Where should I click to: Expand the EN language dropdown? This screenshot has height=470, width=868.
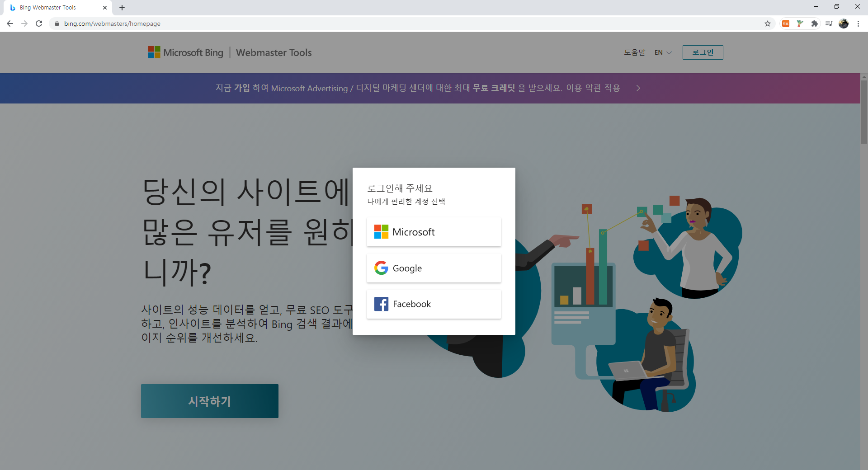coord(663,52)
